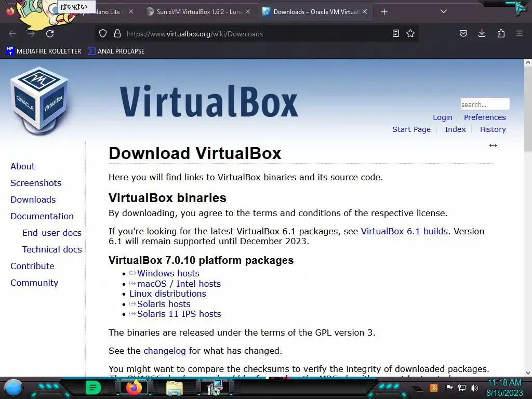Close the Sun xVM VirtualBox tab
532x399 pixels.
(248, 11)
